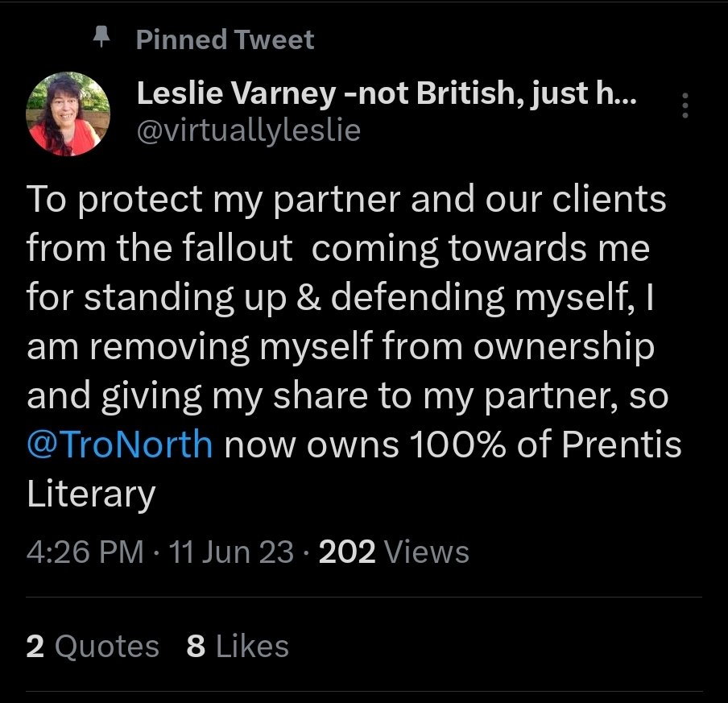Click the 4:26 PM timestamp
This screenshot has height=703, width=728.
[85, 552]
